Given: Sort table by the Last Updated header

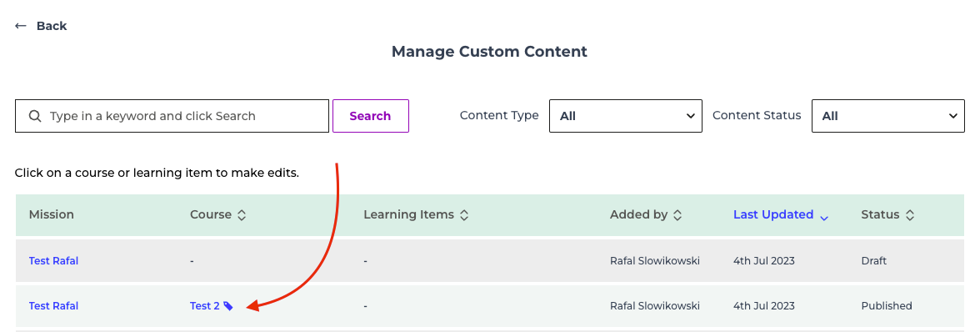Looking at the screenshot, I should [773, 214].
